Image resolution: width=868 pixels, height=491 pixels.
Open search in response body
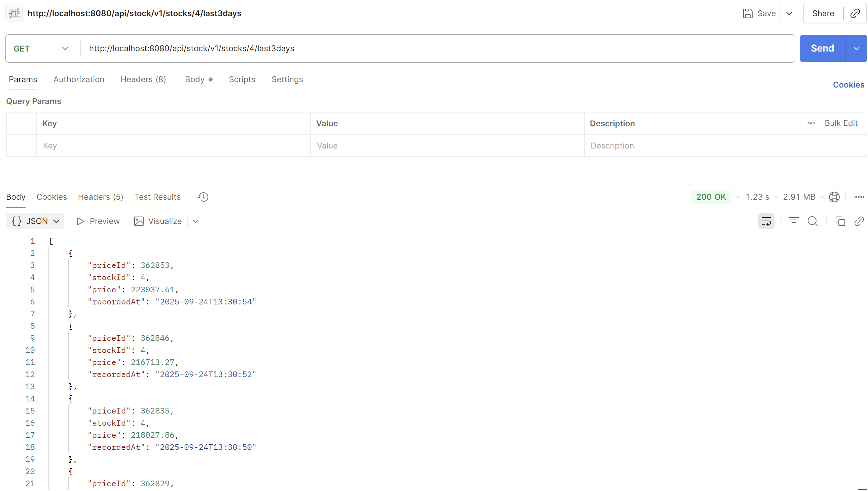pos(812,222)
